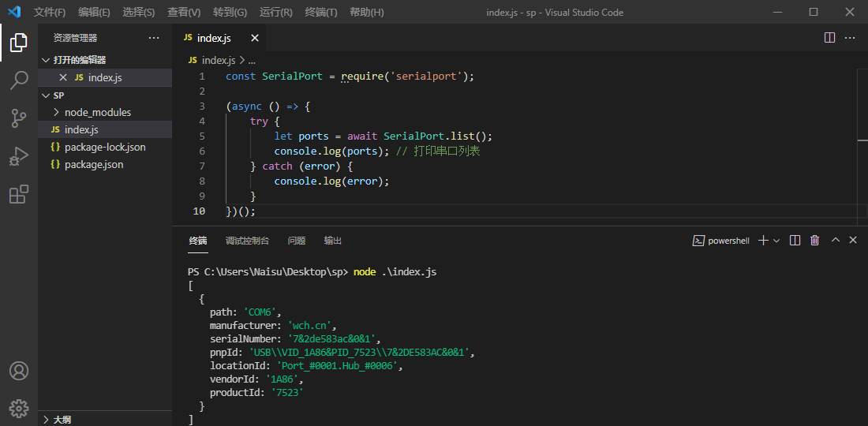Select the powershell terminal label
Viewport: 868px width, 426px height.
click(x=721, y=241)
